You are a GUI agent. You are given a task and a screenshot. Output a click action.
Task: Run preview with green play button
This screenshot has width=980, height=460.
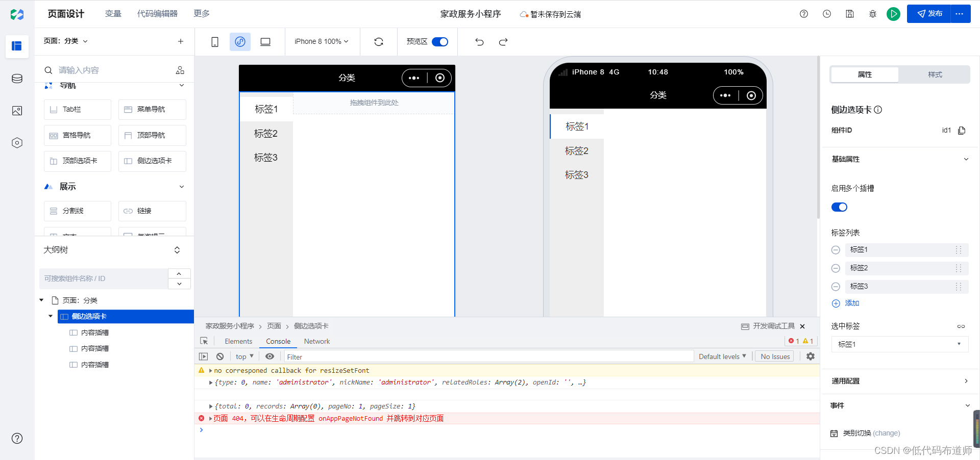893,14
